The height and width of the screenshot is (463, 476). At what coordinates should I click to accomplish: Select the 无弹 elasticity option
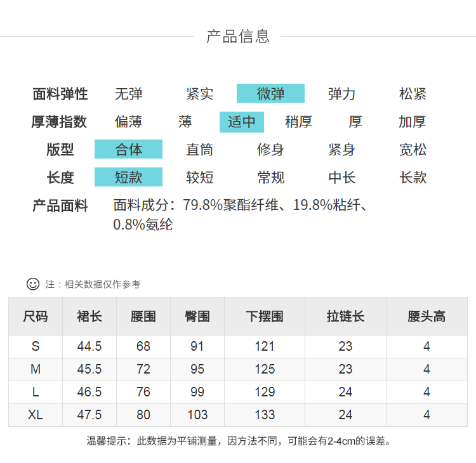pos(128,94)
